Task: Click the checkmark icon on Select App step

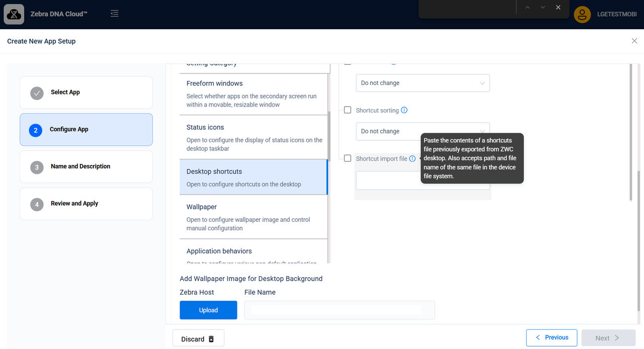Action: [x=36, y=93]
